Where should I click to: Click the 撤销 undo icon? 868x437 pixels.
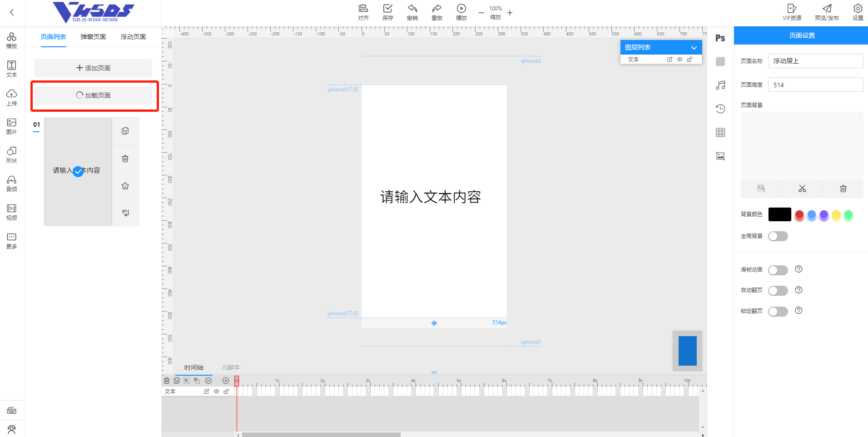[412, 12]
